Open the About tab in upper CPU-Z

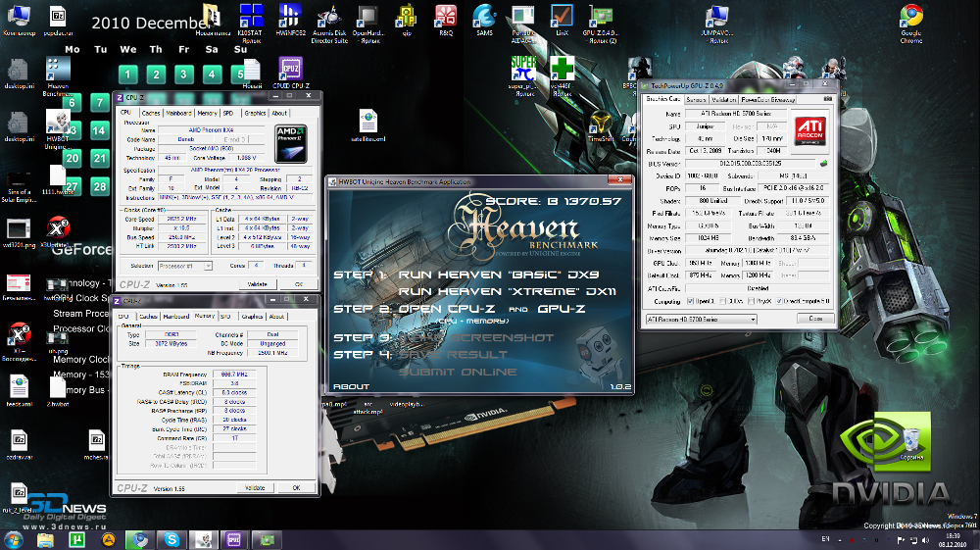(x=279, y=113)
